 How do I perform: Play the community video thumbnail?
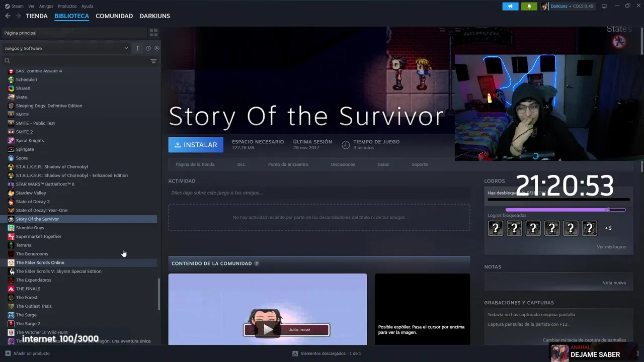pyautogui.click(x=268, y=309)
